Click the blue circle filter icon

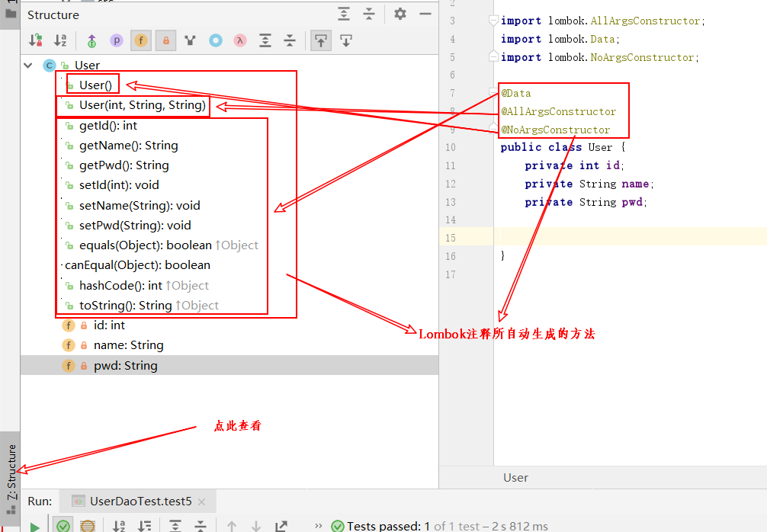point(216,40)
